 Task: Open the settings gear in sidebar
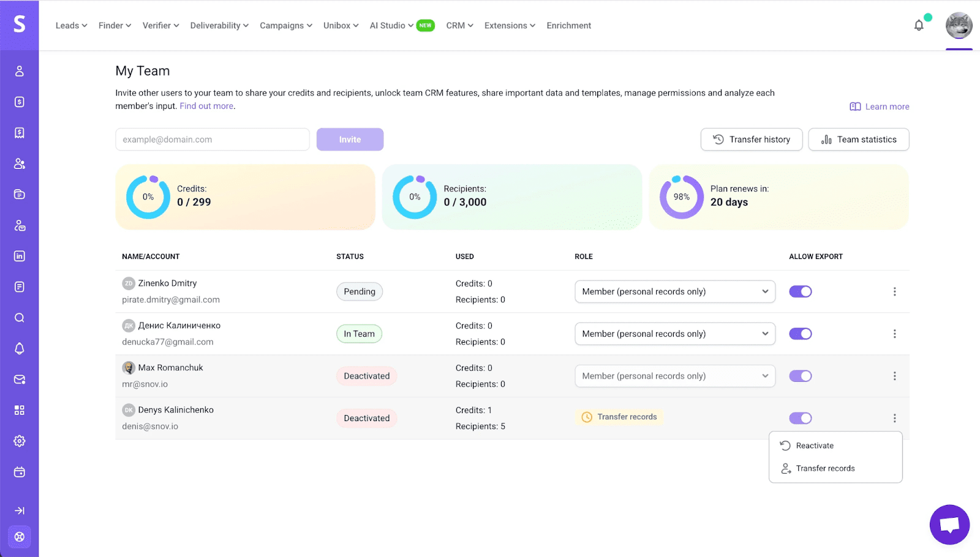coord(20,441)
